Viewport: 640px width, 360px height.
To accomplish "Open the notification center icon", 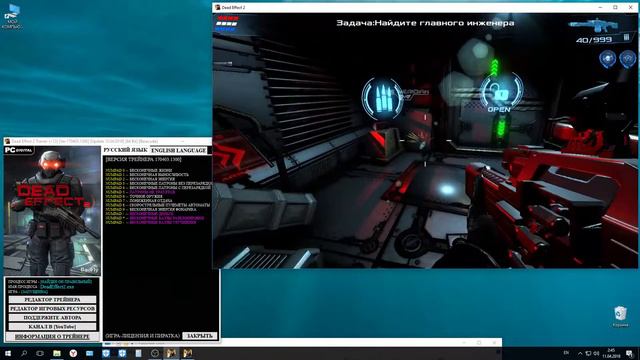I will coord(629,353).
